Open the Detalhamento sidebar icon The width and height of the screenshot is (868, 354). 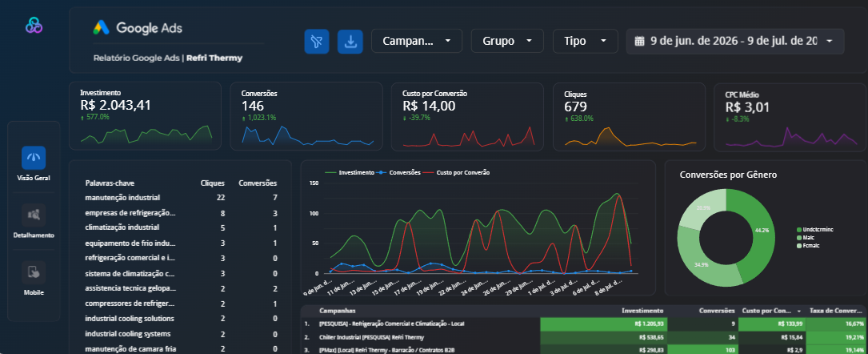[x=34, y=215]
